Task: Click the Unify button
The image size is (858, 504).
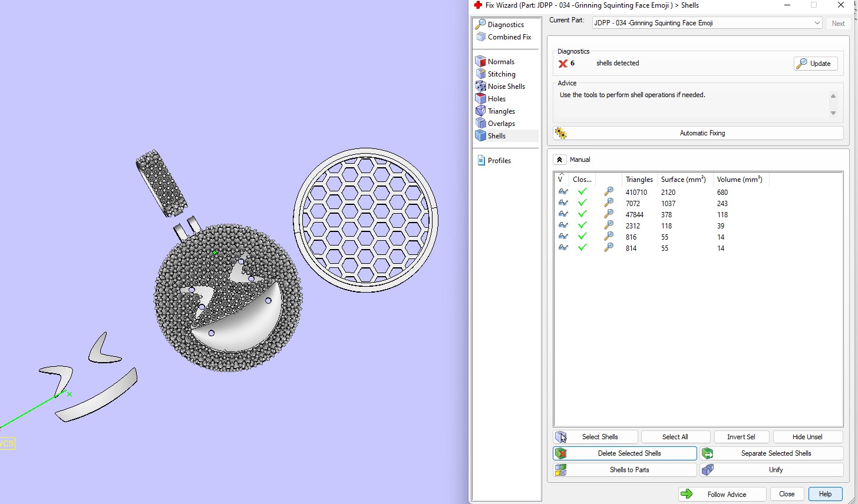Action: (771, 470)
